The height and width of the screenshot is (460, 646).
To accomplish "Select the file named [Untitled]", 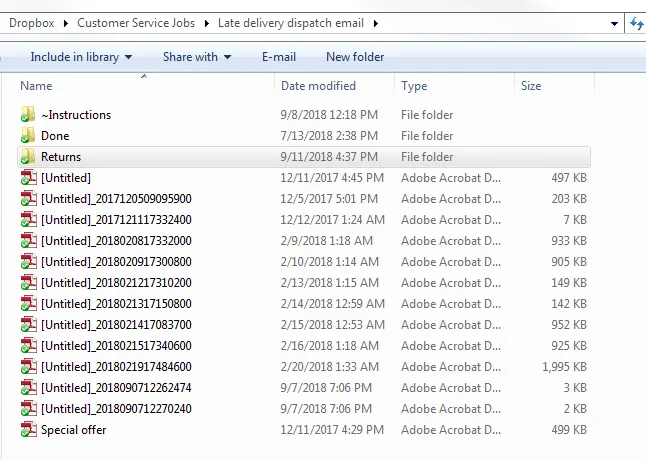I will [66, 178].
